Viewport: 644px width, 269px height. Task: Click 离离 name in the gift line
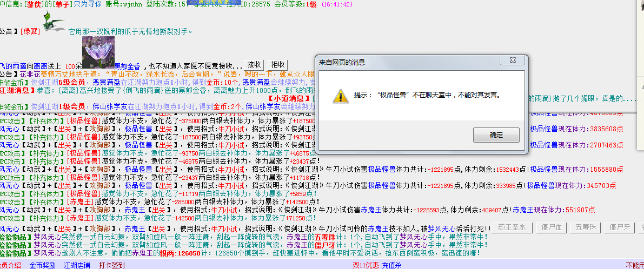tap(41, 66)
